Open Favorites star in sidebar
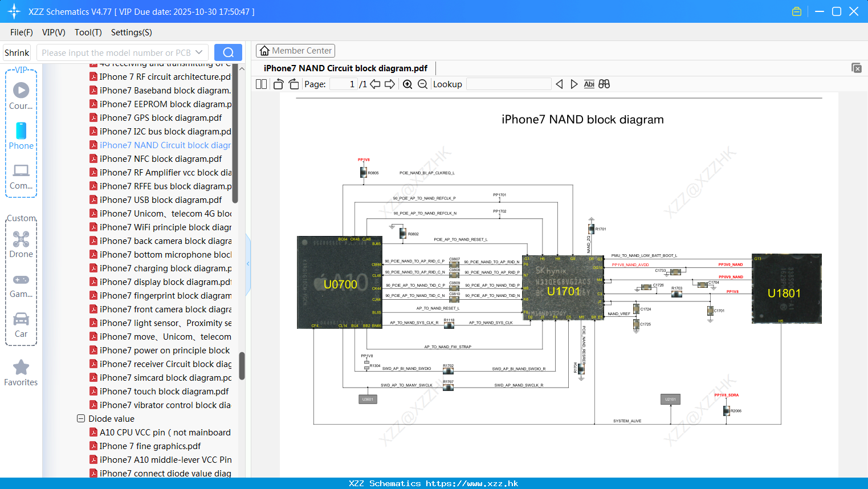 [x=21, y=373]
